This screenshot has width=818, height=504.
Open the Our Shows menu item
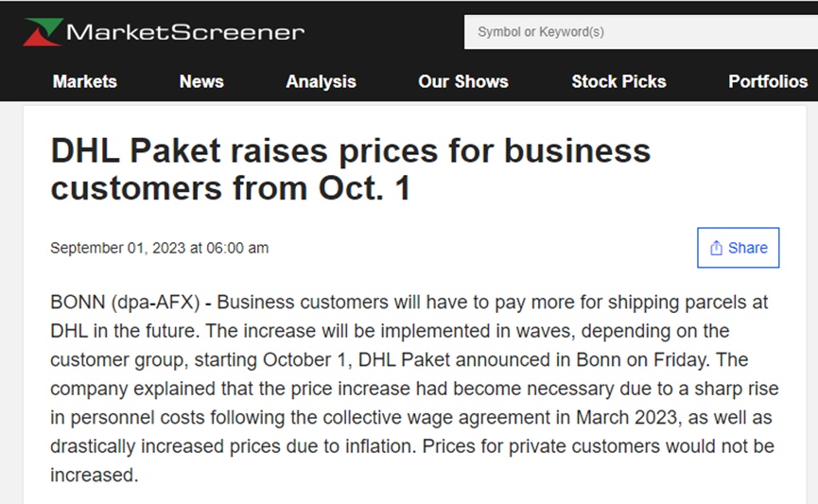point(463,81)
